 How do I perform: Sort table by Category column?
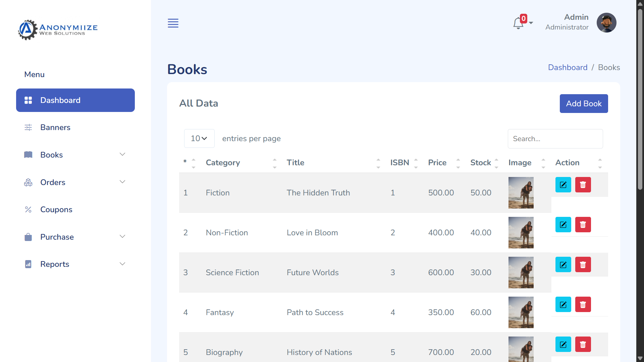(241, 163)
